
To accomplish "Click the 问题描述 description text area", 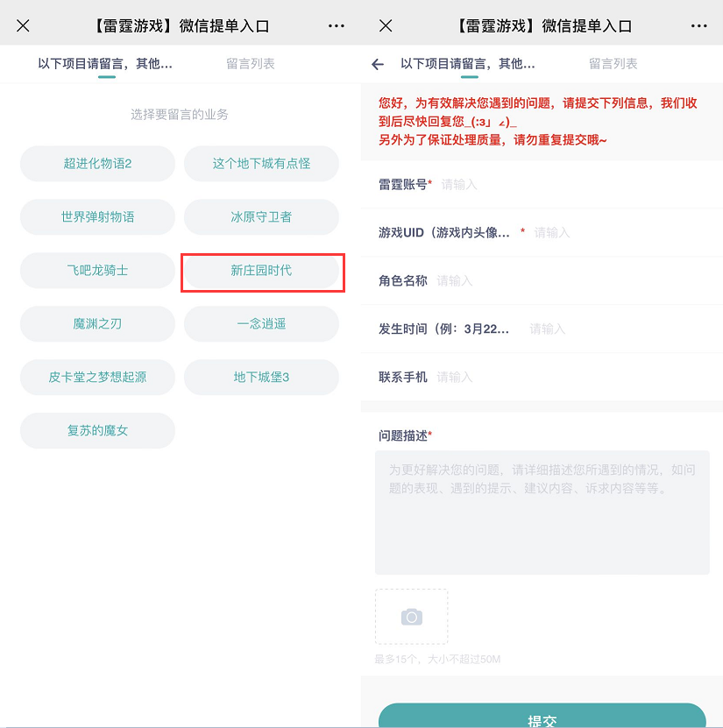I will click(542, 512).
